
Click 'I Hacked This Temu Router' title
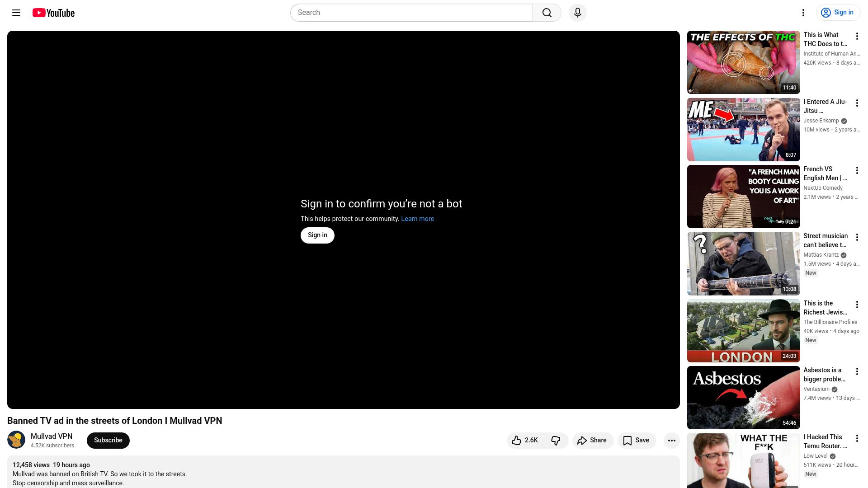[x=825, y=441]
